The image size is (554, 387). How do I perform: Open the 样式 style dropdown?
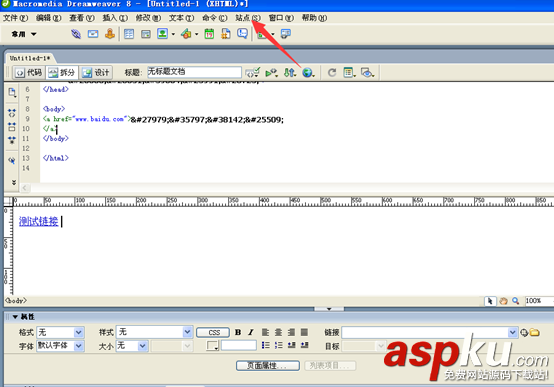(188, 332)
